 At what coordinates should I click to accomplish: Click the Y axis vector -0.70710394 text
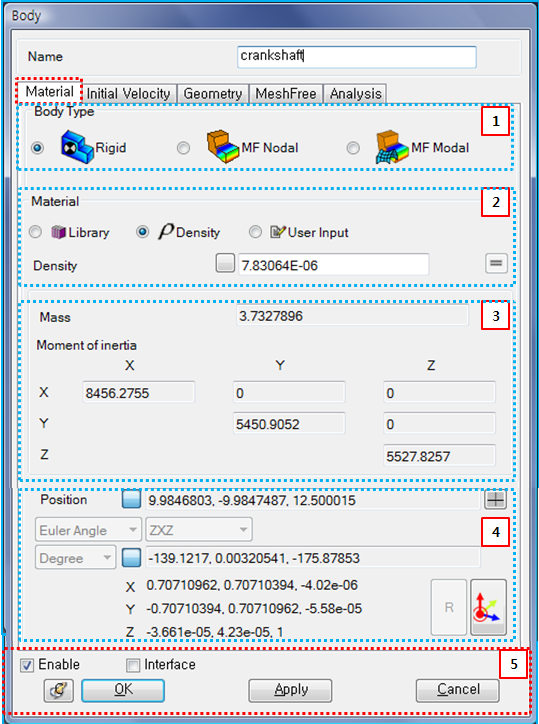254,609
